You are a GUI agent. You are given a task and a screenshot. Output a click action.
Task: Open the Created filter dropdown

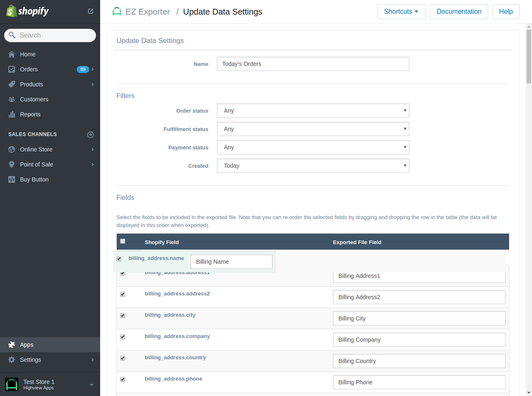(313, 166)
